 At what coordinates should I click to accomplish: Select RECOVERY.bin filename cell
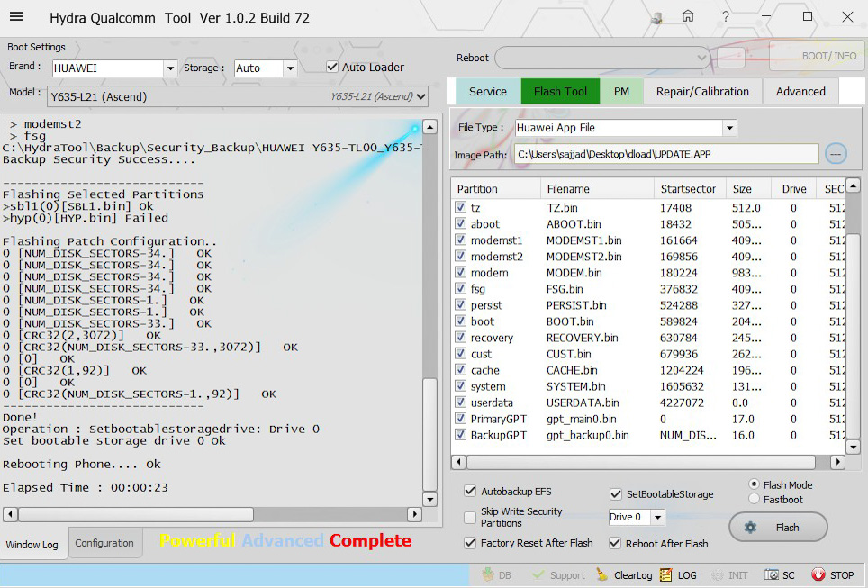[583, 338]
